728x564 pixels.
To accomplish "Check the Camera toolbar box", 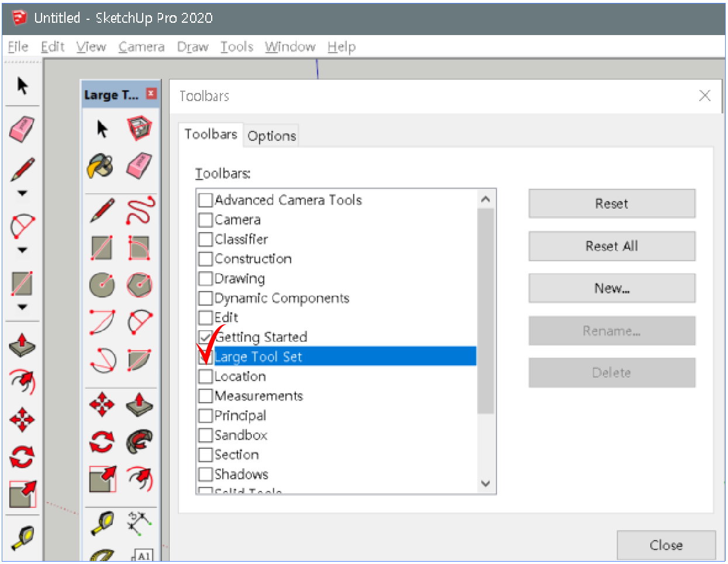I will click(x=205, y=220).
